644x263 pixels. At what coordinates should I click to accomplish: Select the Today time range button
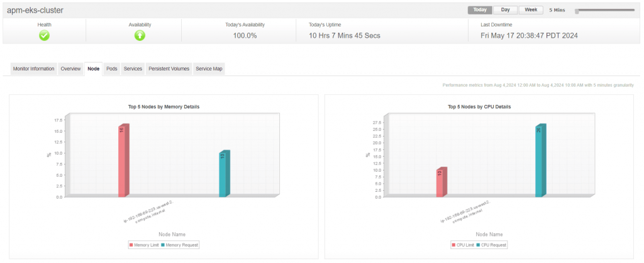pyautogui.click(x=480, y=10)
